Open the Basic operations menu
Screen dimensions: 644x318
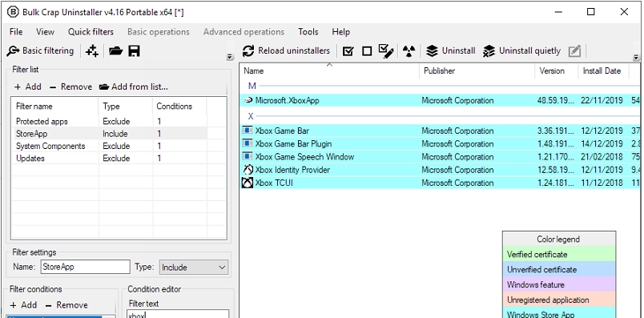click(x=159, y=31)
